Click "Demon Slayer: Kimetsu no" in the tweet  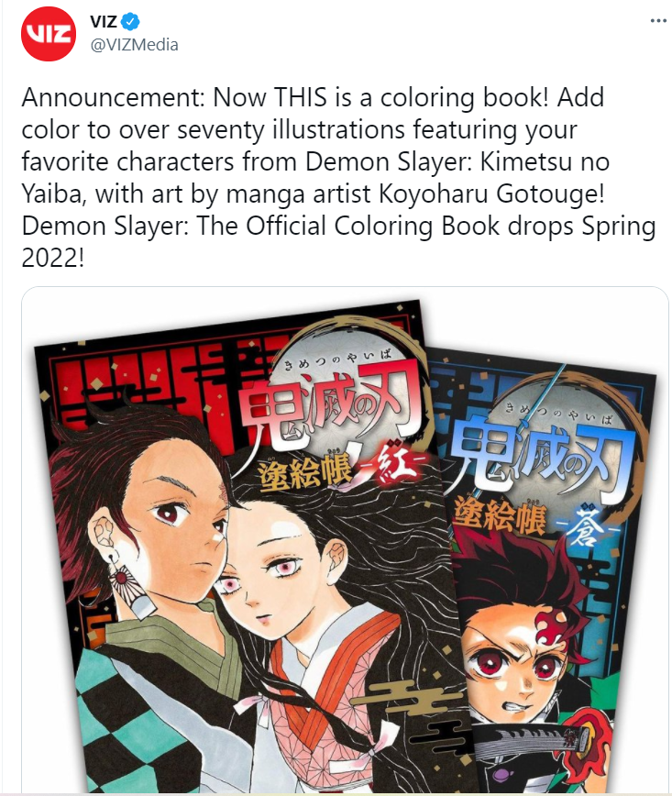[x=457, y=162]
